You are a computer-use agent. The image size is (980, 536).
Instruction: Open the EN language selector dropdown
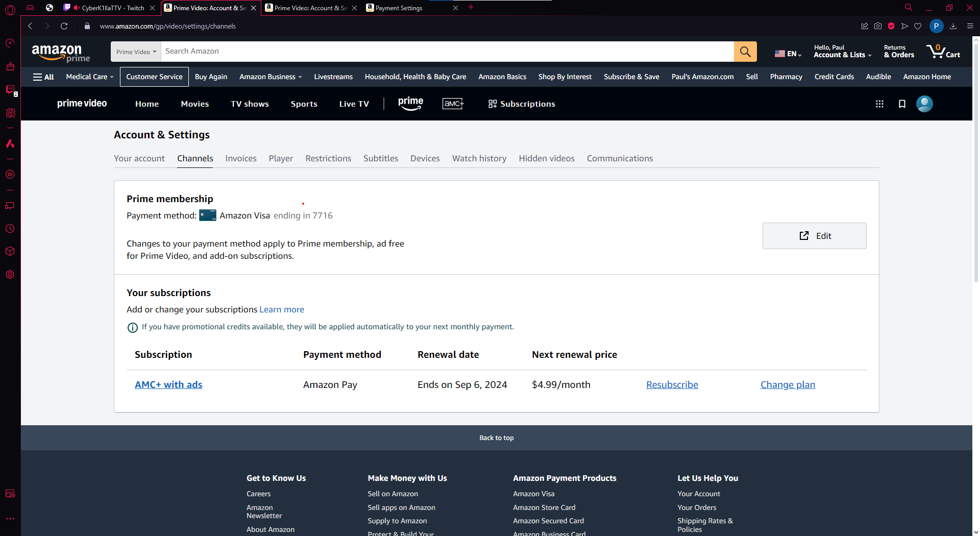tap(788, 54)
